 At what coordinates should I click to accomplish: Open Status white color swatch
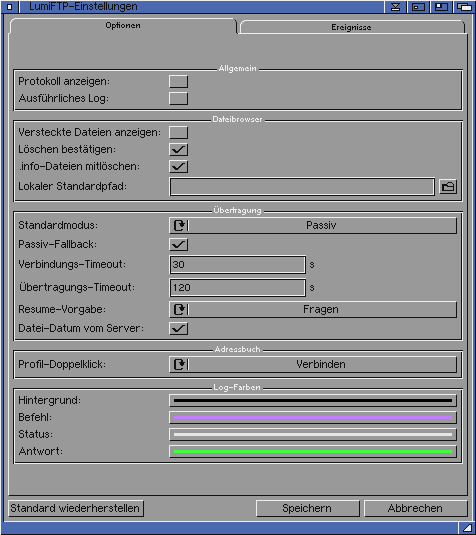pyautogui.click(x=313, y=434)
